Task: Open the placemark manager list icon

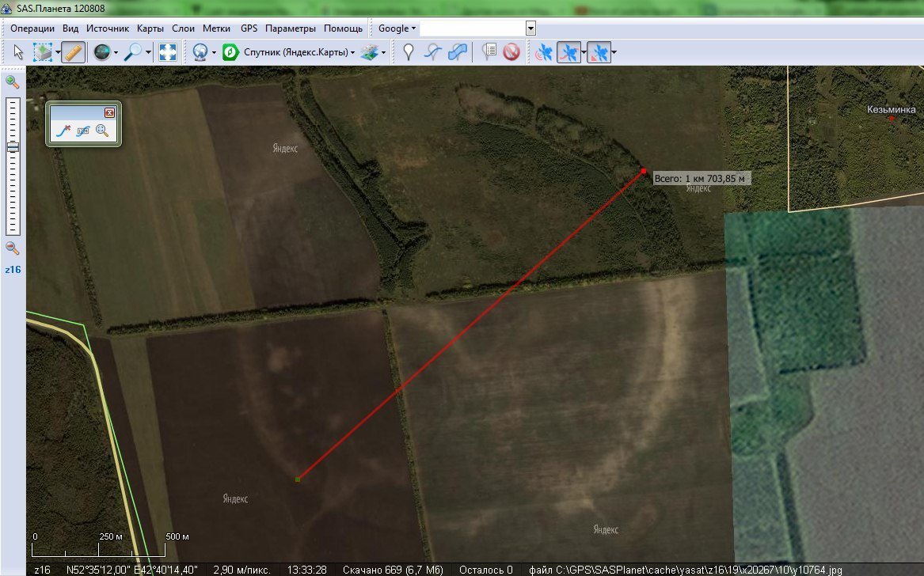Action: click(489, 52)
